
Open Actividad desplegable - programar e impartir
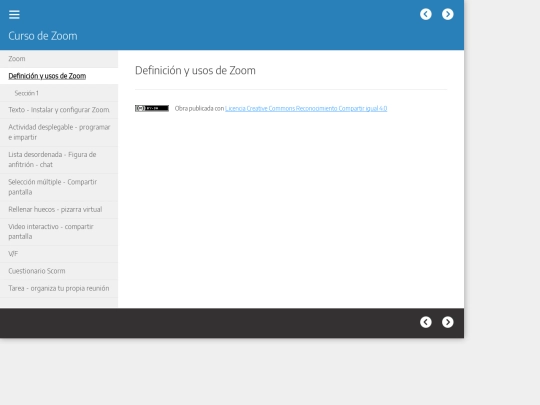pyautogui.click(x=59, y=132)
